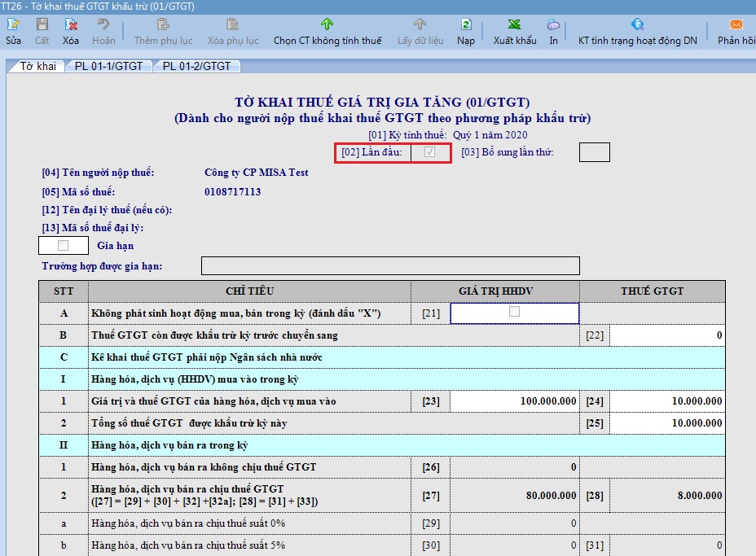Click row Hàng hóa bán ra chịu thuế suất 0%
The width and height of the screenshot is (756, 556).
382,523
